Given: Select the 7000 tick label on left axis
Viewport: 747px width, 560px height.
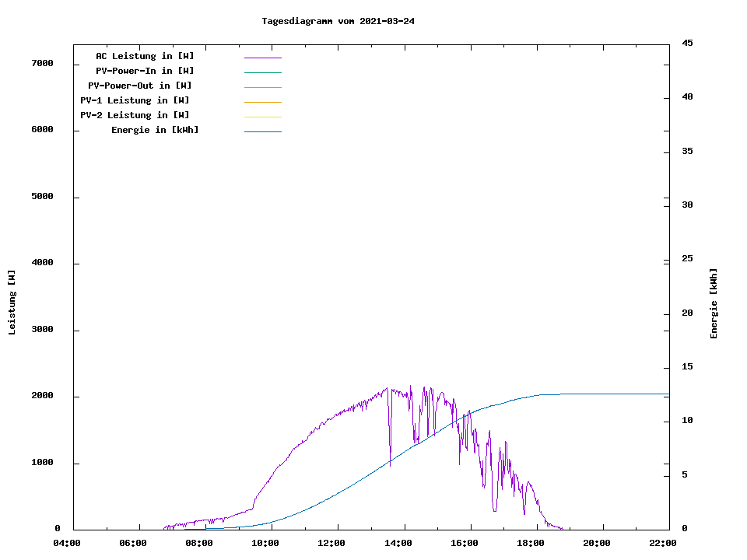Looking at the screenshot, I should pyautogui.click(x=42, y=63).
